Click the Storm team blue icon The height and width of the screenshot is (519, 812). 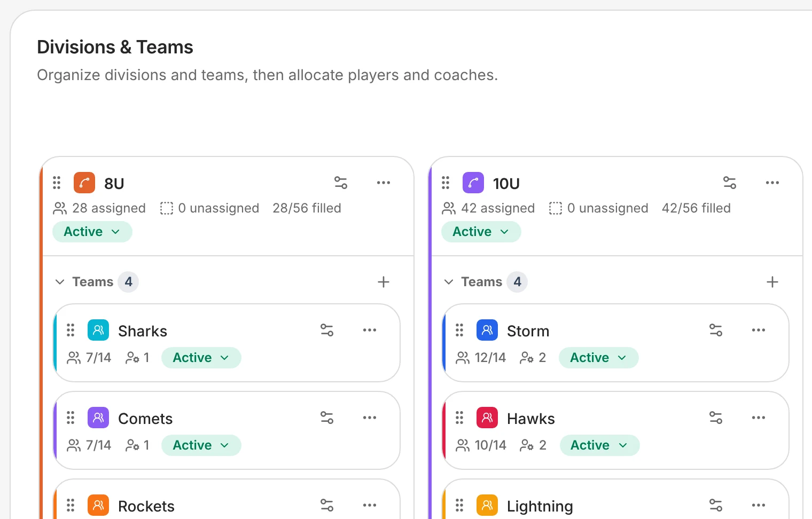pos(487,330)
